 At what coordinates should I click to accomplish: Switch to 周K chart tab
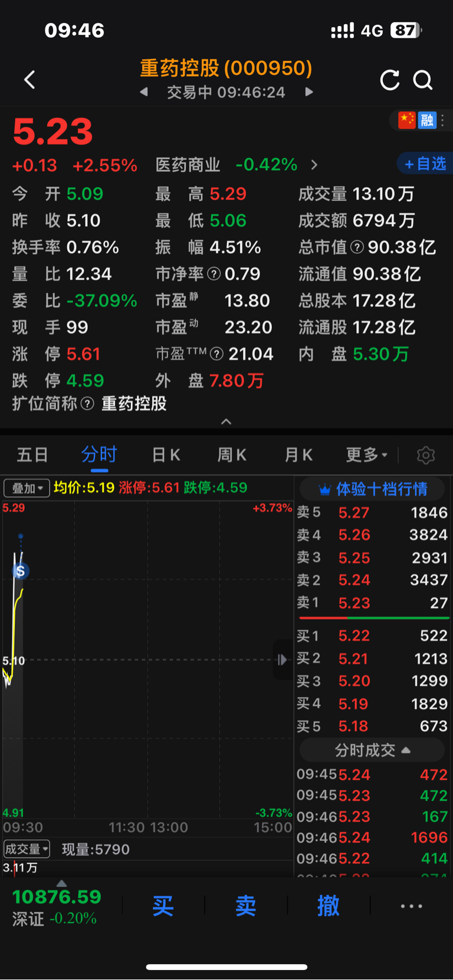[x=232, y=455]
